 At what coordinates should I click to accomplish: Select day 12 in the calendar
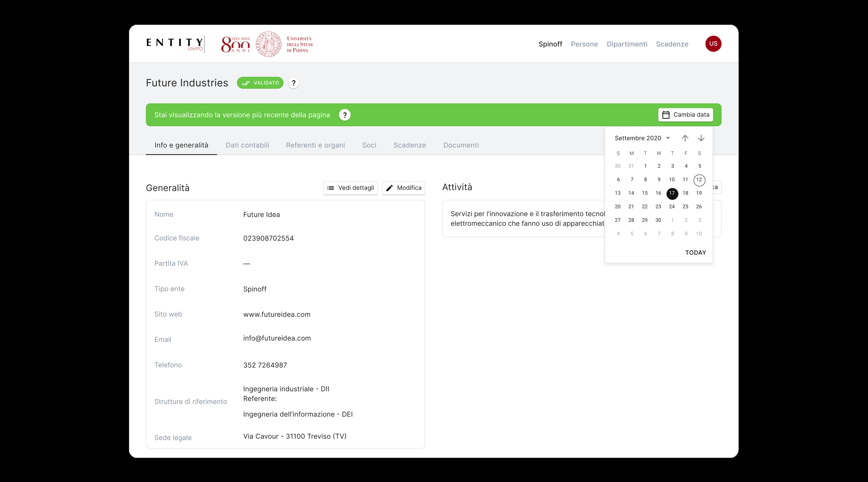pyautogui.click(x=699, y=180)
